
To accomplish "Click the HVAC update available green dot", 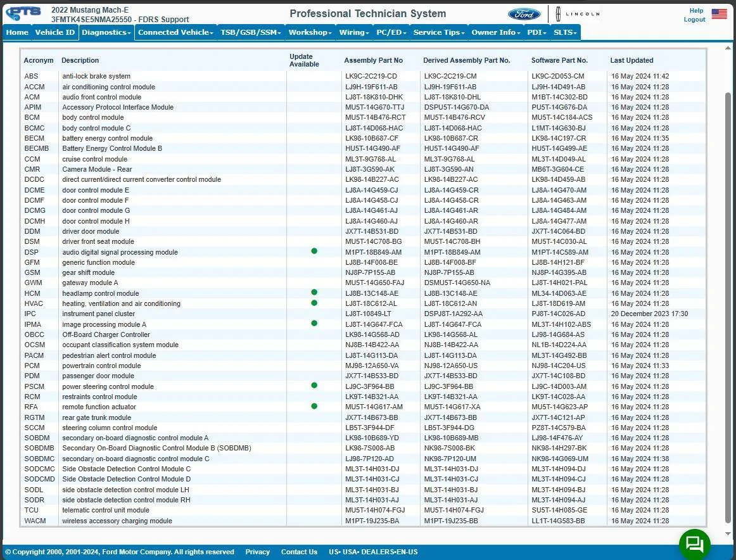I will tap(314, 303).
